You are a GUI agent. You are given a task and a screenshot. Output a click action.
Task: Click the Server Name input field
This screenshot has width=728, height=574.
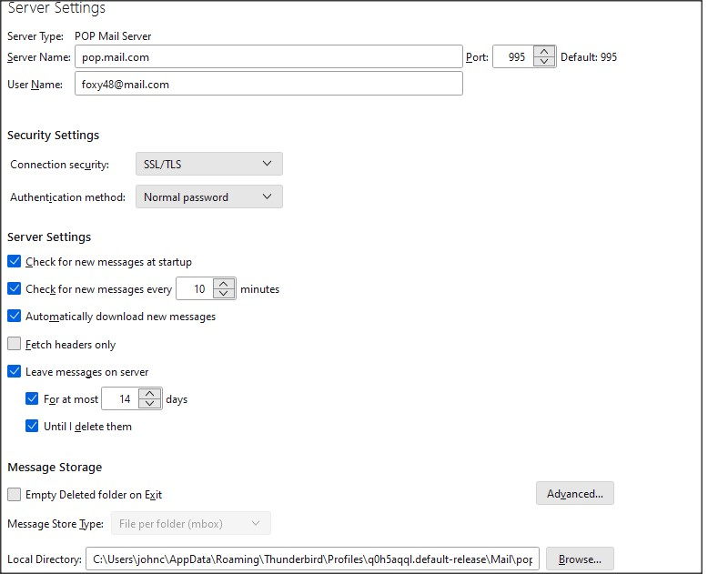click(268, 57)
